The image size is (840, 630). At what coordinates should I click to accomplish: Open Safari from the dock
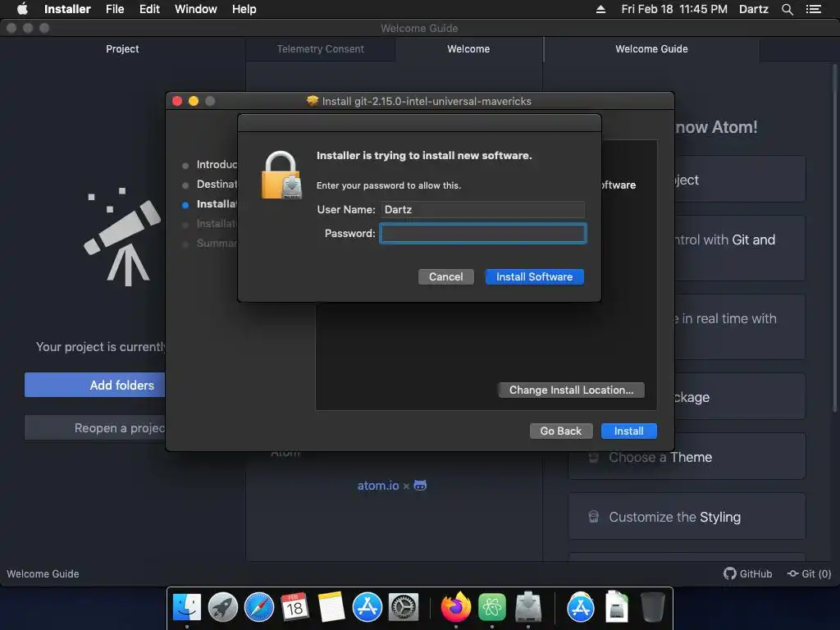tap(258, 607)
